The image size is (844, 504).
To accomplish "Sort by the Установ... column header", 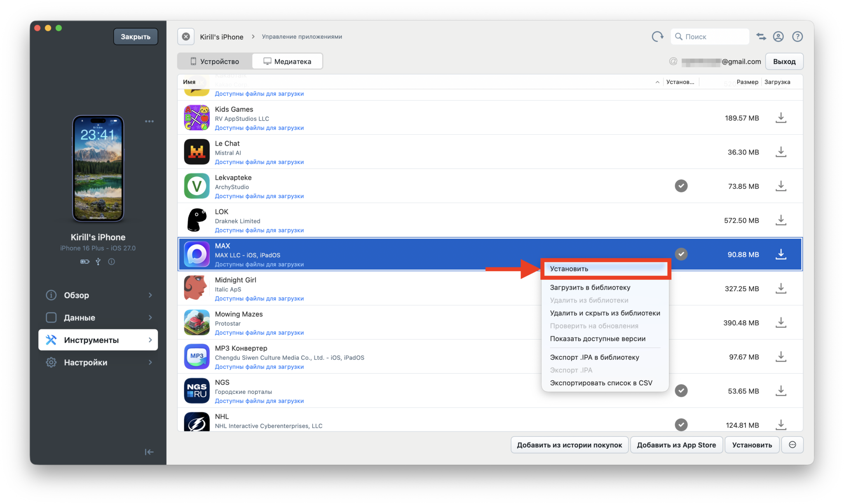I will tap(680, 82).
